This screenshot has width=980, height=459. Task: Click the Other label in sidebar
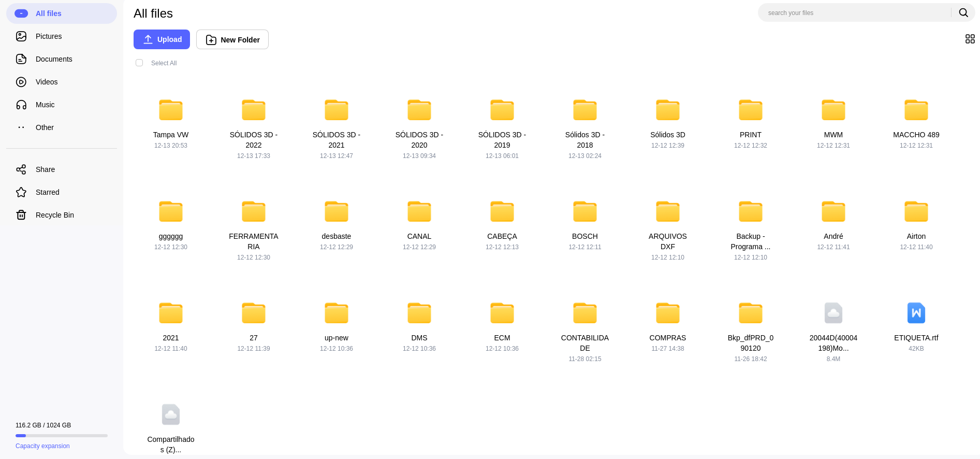[45, 127]
